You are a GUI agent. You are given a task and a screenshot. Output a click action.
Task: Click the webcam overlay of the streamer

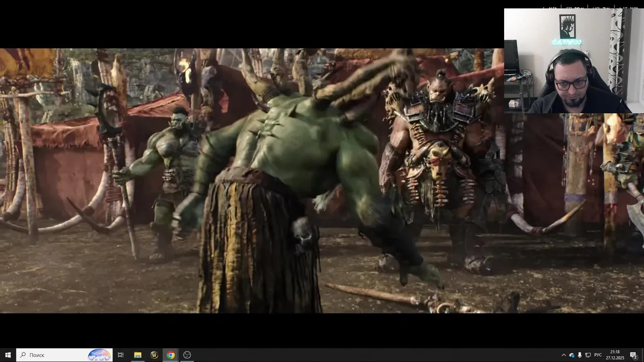click(x=574, y=61)
